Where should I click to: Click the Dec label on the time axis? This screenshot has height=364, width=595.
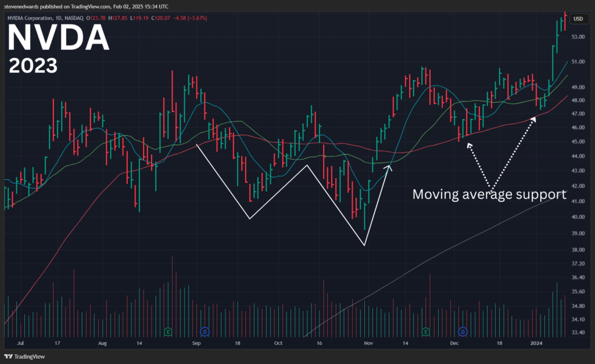point(454,343)
